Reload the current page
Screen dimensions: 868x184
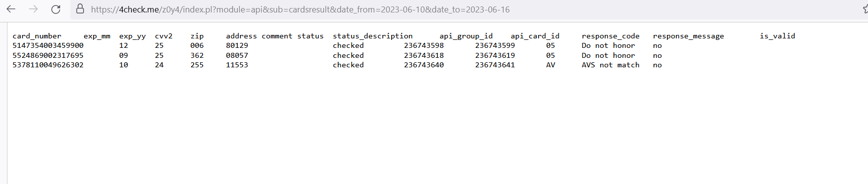point(56,9)
